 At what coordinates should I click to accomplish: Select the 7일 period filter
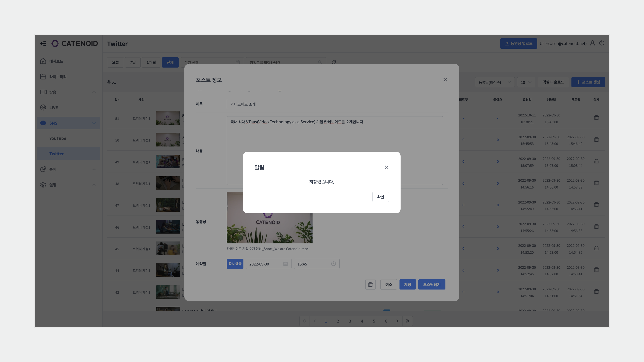click(x=132, y=62)
